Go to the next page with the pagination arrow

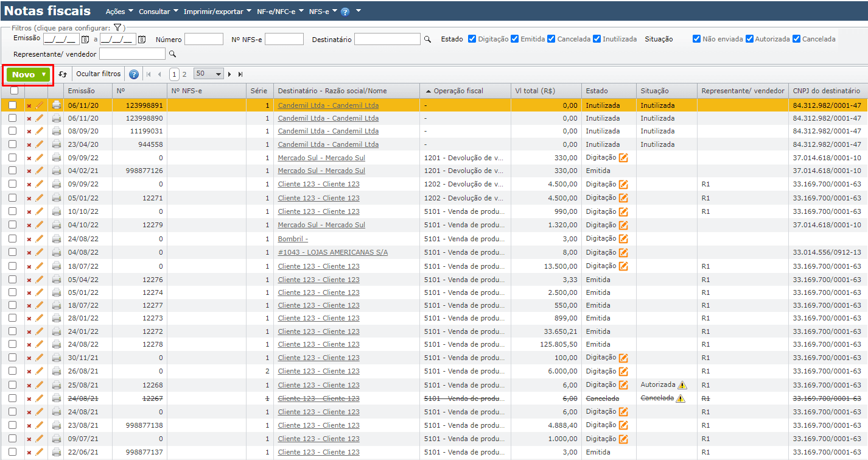(229, 74)
